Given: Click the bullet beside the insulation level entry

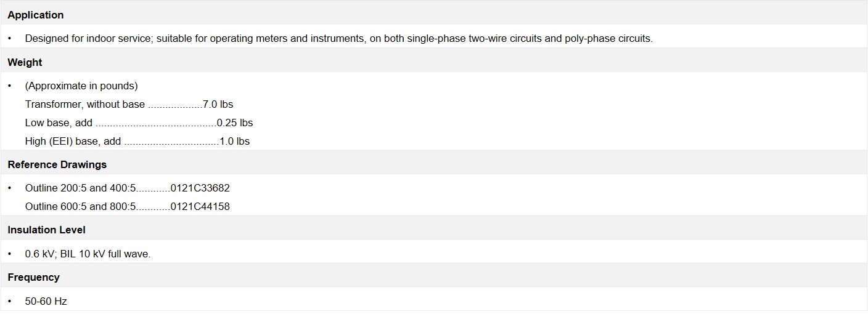Looking at the screenshot, I should (10, 254).
